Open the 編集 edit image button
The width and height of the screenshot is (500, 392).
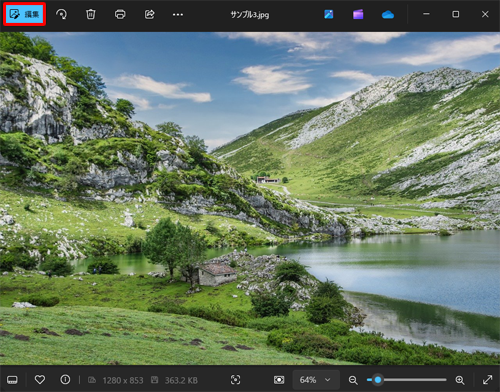[25, 14]
